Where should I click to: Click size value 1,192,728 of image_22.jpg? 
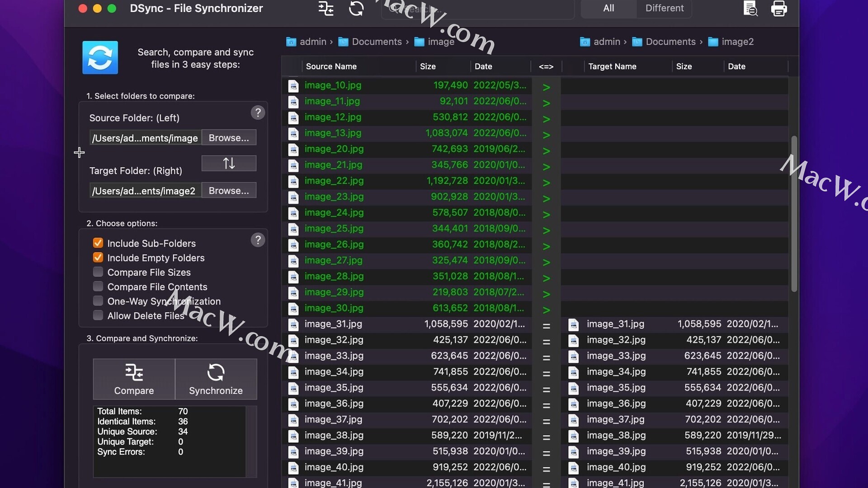[x=447, y=181]
